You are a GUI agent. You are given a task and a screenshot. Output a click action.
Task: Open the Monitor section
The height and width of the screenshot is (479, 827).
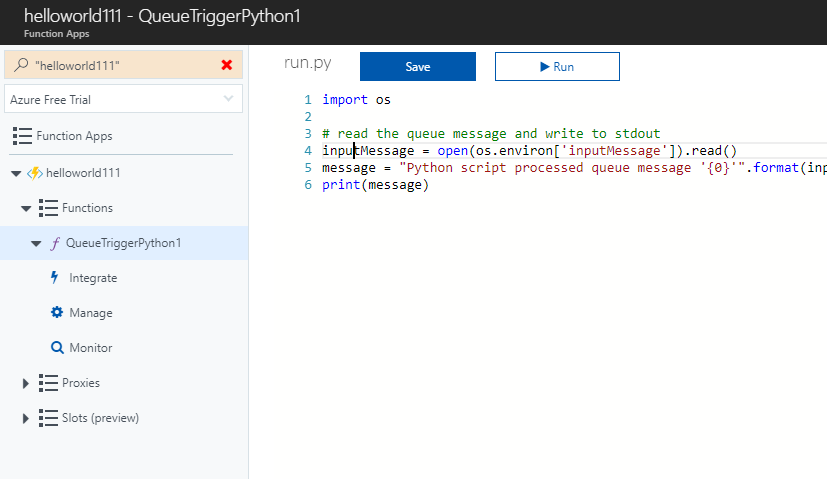(x=91, y=348)
